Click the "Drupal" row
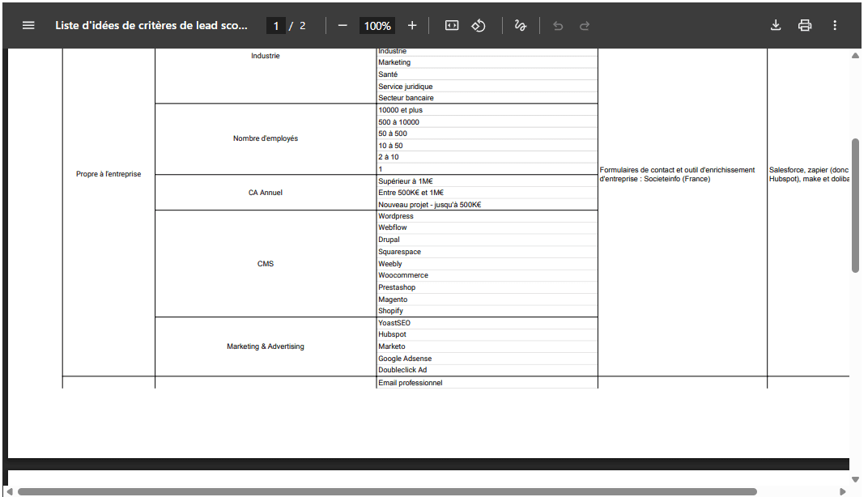 coord(487,240)
